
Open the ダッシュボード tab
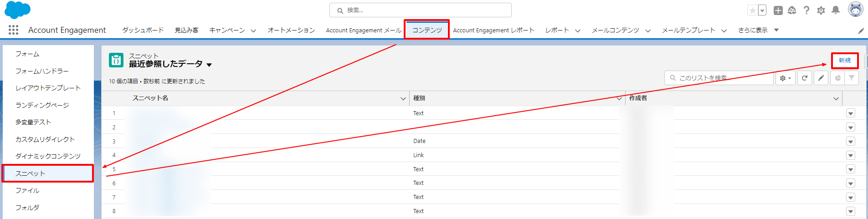(x=143, y=30)
